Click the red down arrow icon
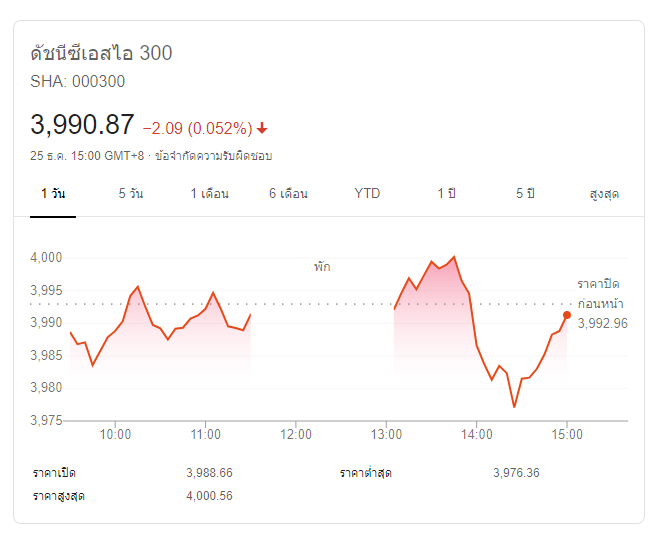658x535 pixels. click(x=262, y=128)
